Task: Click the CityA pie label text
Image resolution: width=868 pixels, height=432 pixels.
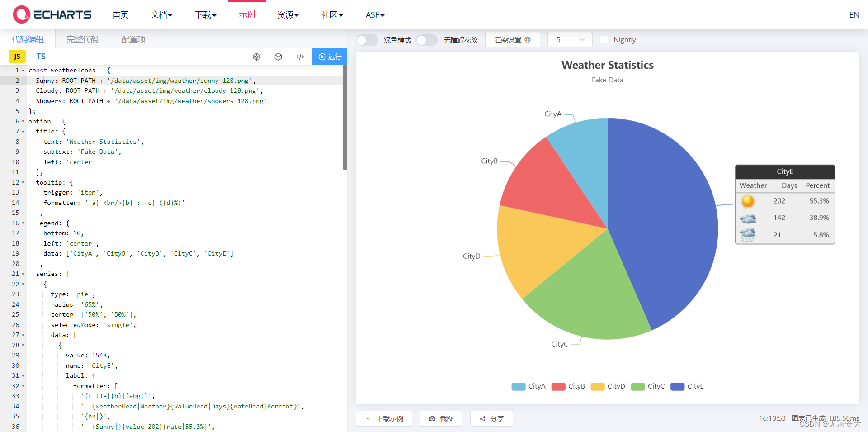Action: (553, 114)
